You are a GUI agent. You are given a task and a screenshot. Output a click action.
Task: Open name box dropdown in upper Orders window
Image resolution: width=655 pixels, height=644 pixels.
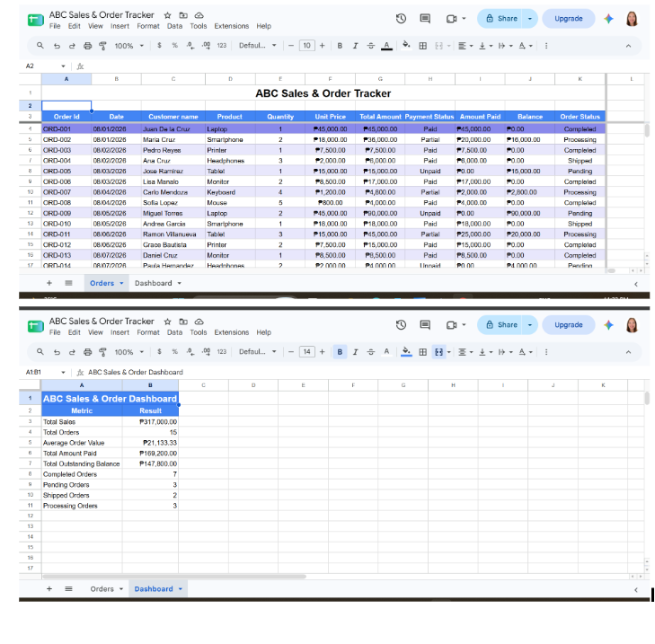pos(63,66)
